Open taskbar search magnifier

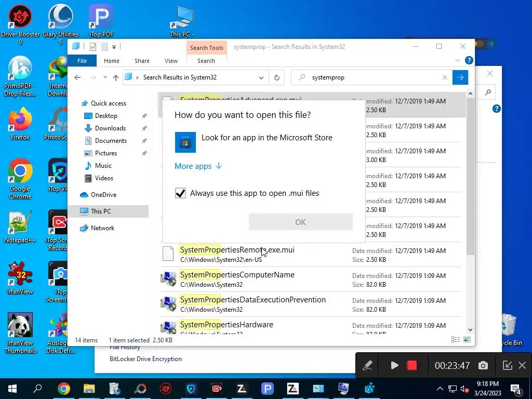click(37, 389)
